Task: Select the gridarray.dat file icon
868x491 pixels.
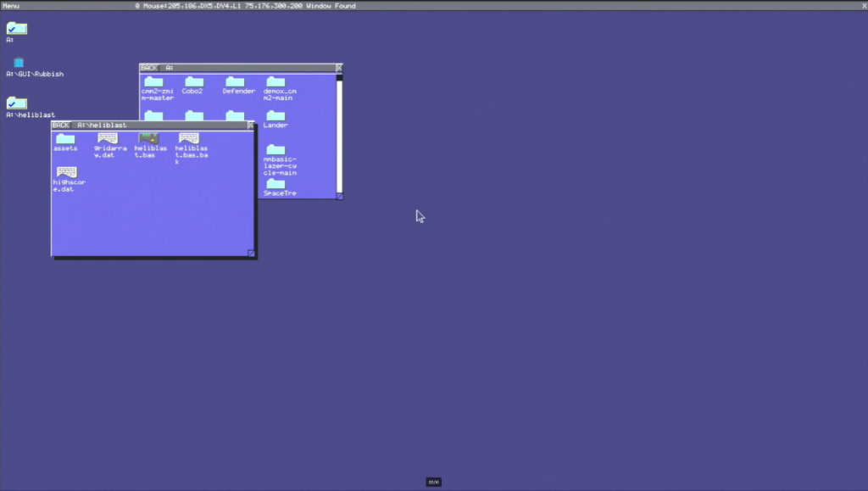Action: pyautogui.click(x=108, y=138)
